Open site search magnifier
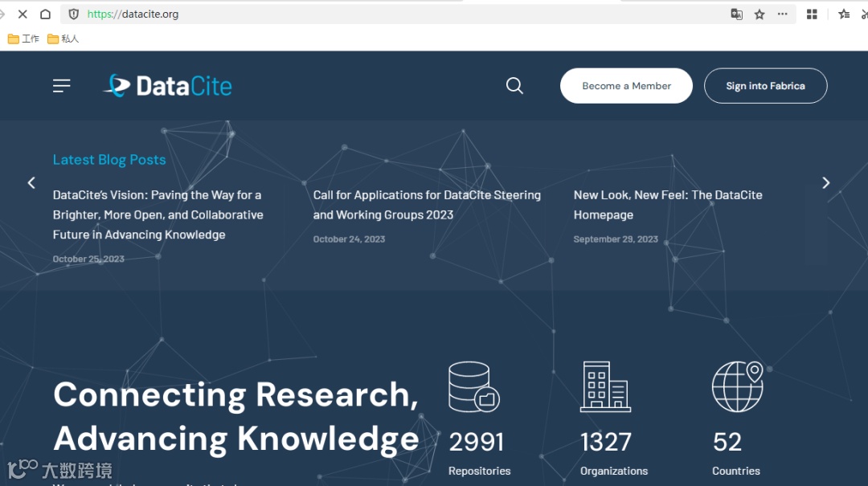This screenshot has width=868, height=486. (x=514, y=86)
